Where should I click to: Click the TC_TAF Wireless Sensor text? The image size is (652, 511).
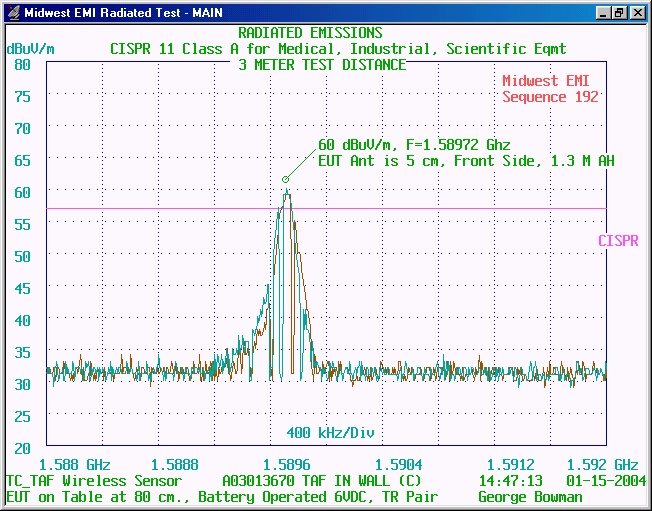pyautogui.click(x=94, y=481)
